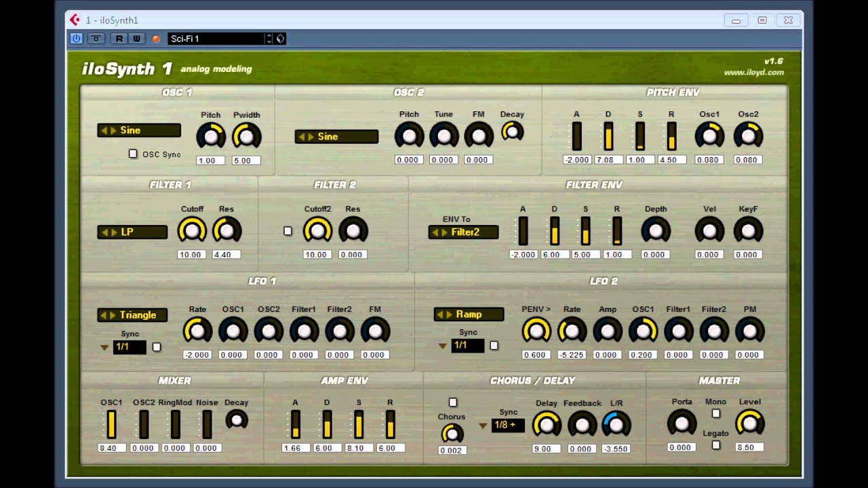The width and height of the screenshot is (868, 488).
Task: Change the OSC 2 waveform Sine selector
Action: click(336, 136)
